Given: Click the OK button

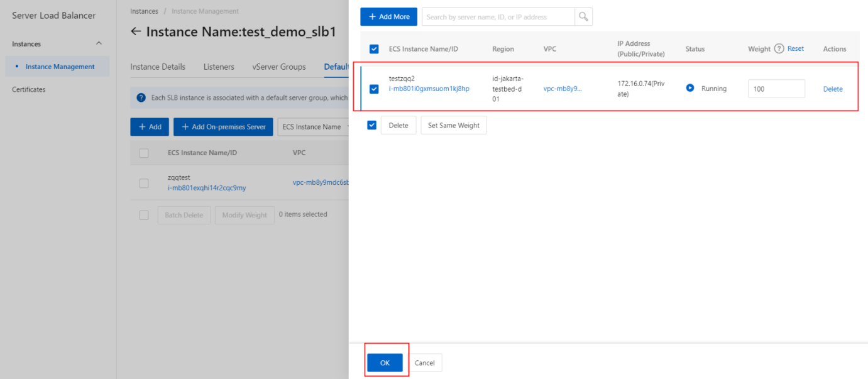Looking at the screenshot, I should click(385, 363).
